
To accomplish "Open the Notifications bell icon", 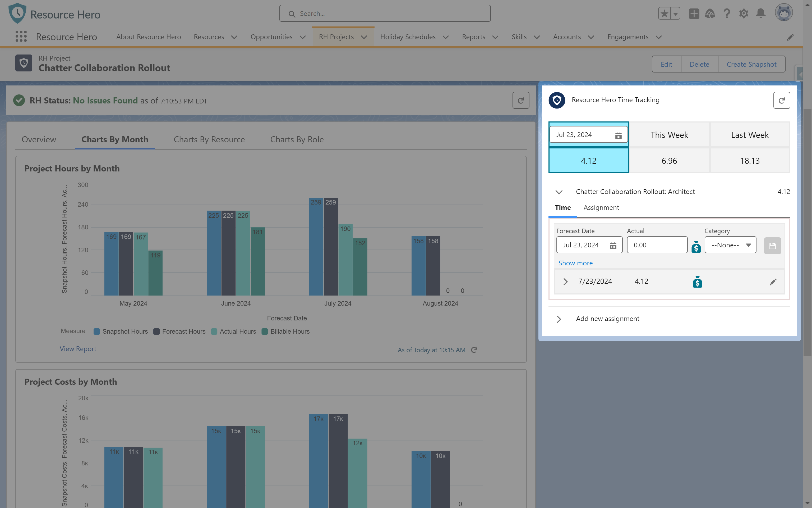I will point(761,14).
